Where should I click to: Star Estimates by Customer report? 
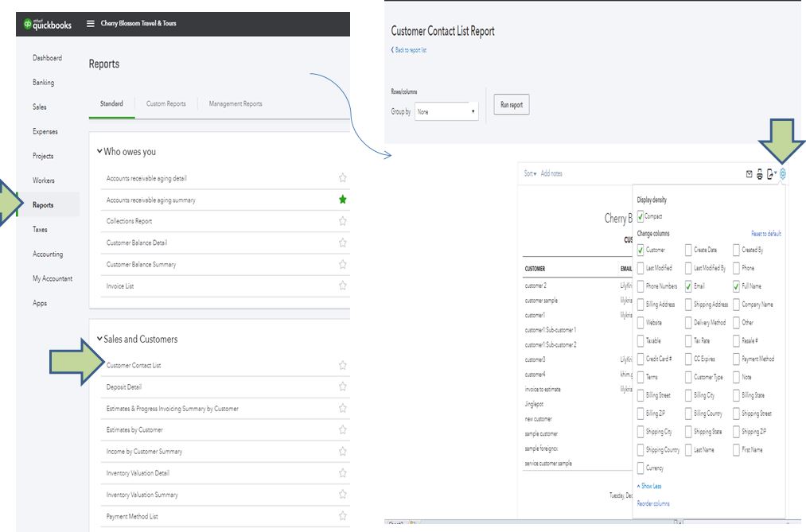343,429
